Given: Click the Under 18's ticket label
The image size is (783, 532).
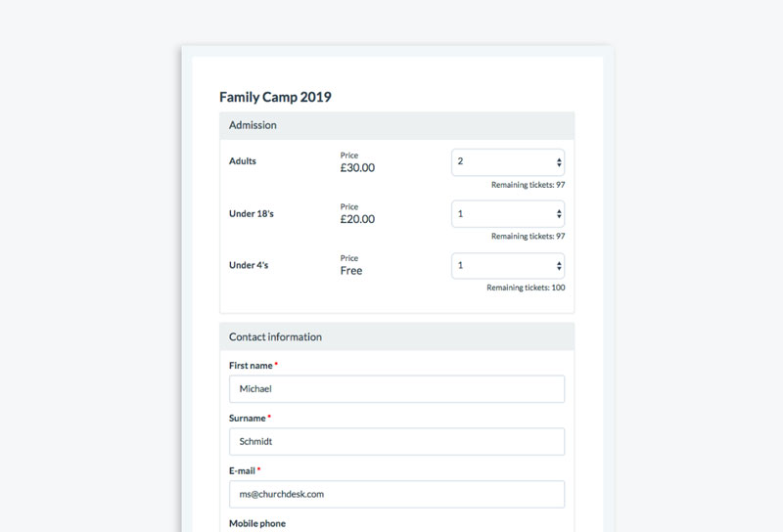Looking at the screenshot, I should coord(252,213).
